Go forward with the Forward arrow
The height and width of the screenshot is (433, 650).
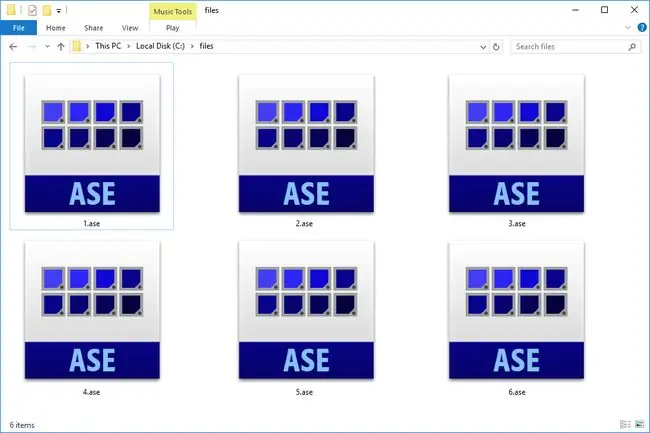[32, 46]
